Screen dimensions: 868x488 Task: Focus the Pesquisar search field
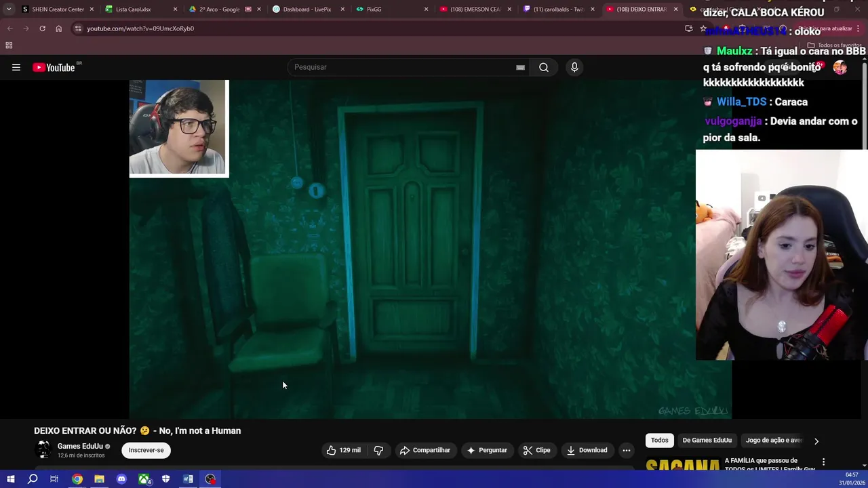pyautogui.click(x=407, y=67)
